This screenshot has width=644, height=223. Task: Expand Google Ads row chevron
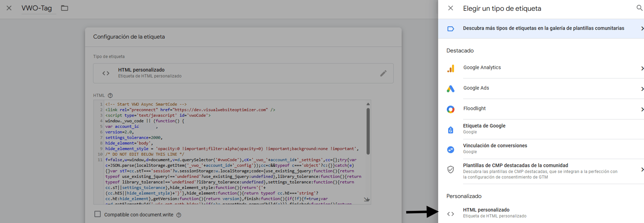pyautogui.click(x=642, y=89)
